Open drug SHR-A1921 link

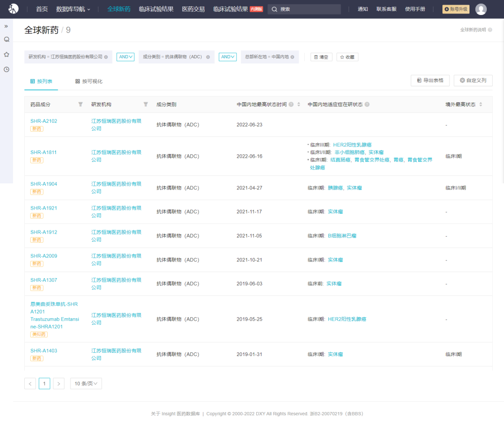click(44, 208)
